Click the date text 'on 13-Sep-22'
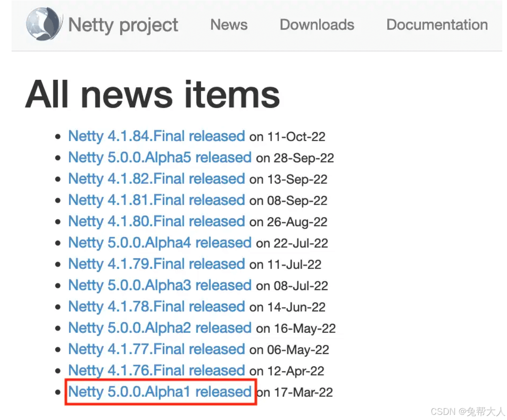507x420 pixels. pyautogui.click(x=288, y=179)
